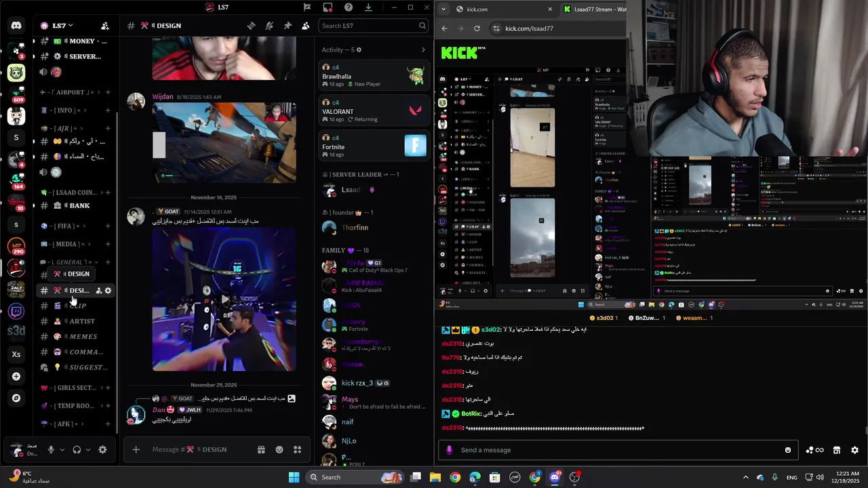Screen dimensions: 868x488
Task: Open Kick chat settings gear
Action: pyautogui.click(x=854, y=450)
